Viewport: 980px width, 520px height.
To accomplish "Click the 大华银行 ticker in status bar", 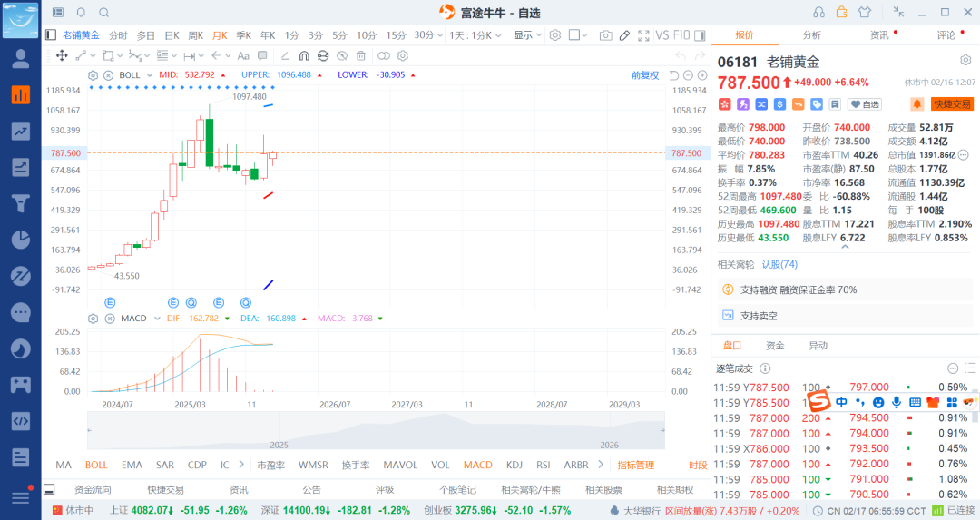I will tap(642, 511).
